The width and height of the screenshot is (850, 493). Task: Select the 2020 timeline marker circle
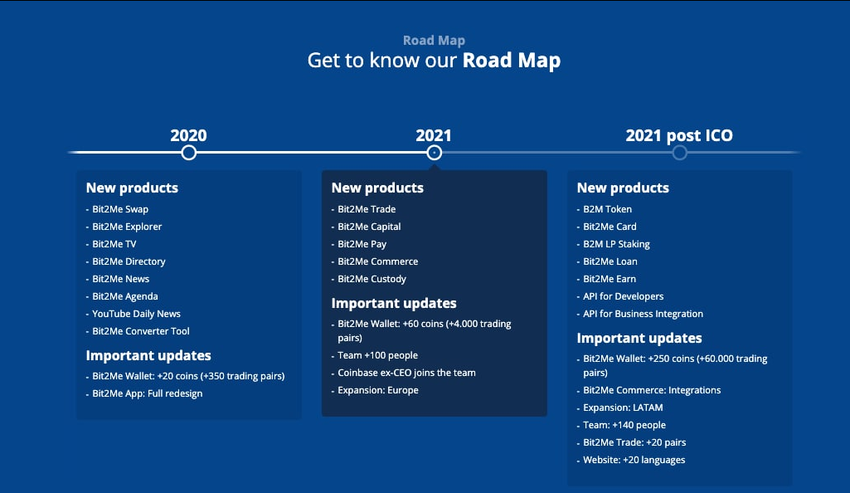click(x=189, y=153)
